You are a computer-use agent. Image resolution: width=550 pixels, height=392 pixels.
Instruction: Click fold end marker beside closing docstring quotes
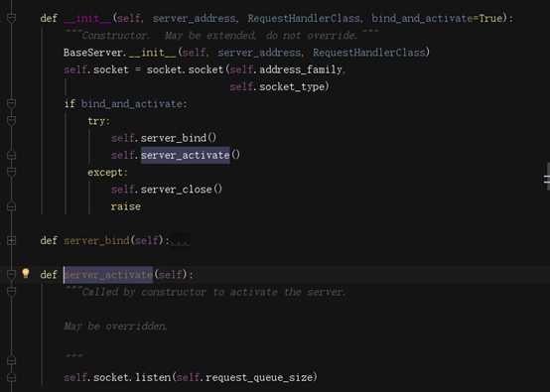[11, 360]
